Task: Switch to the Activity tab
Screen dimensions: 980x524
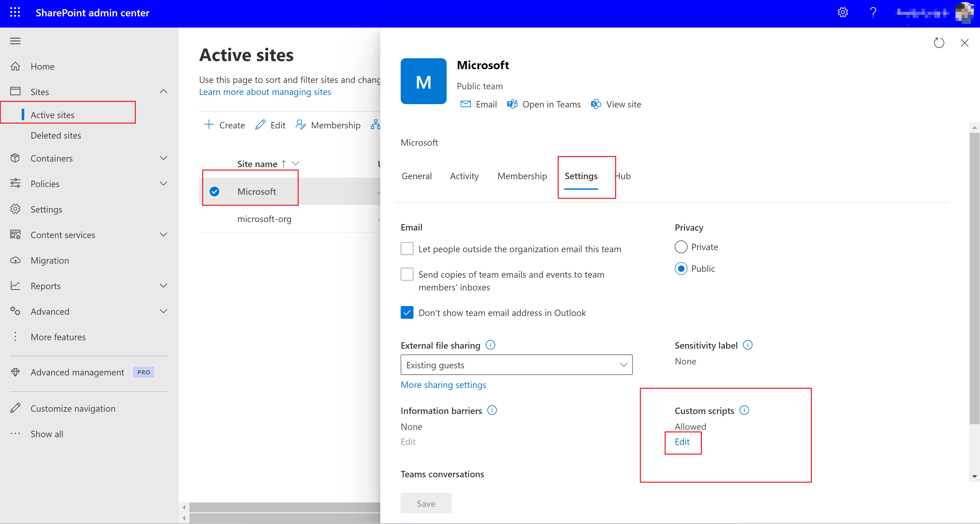Action: tap(464, 176)
